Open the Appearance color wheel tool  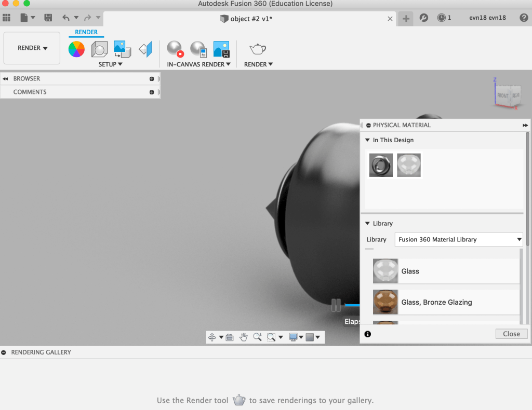[76, 49]
